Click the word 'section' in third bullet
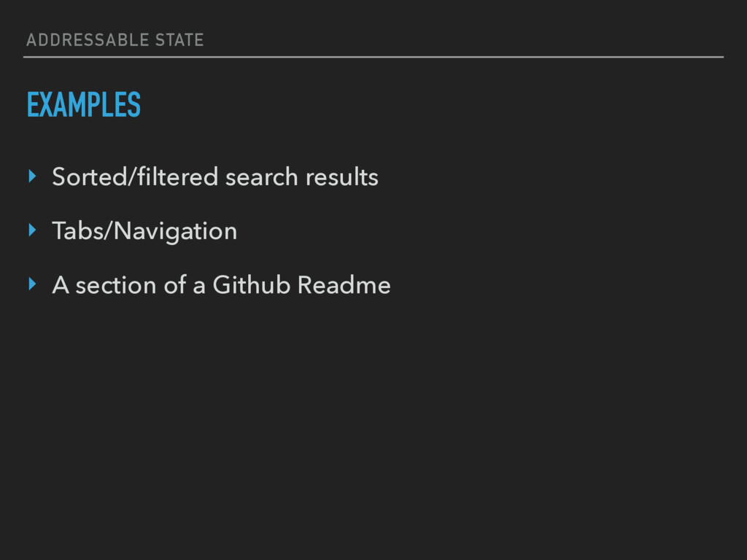The width and height of the screenshot is (747, 560). pyautogui.click(x=116, y=286)
